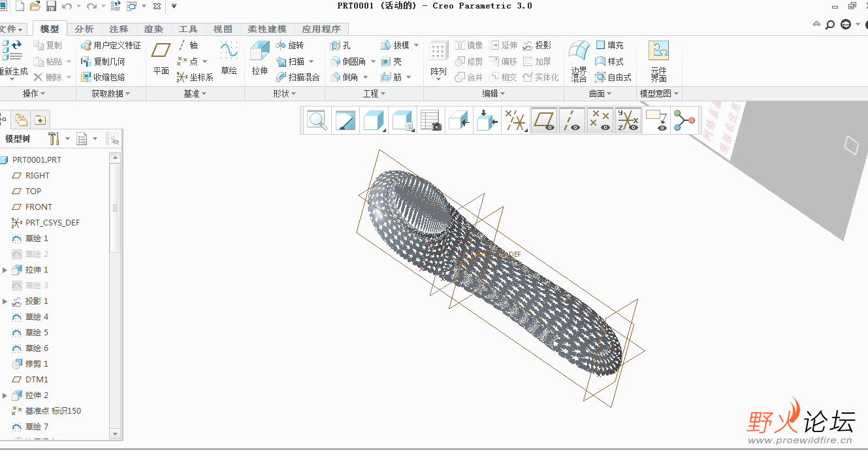
Task: Redo the last undone action
Action: [91, 6]
